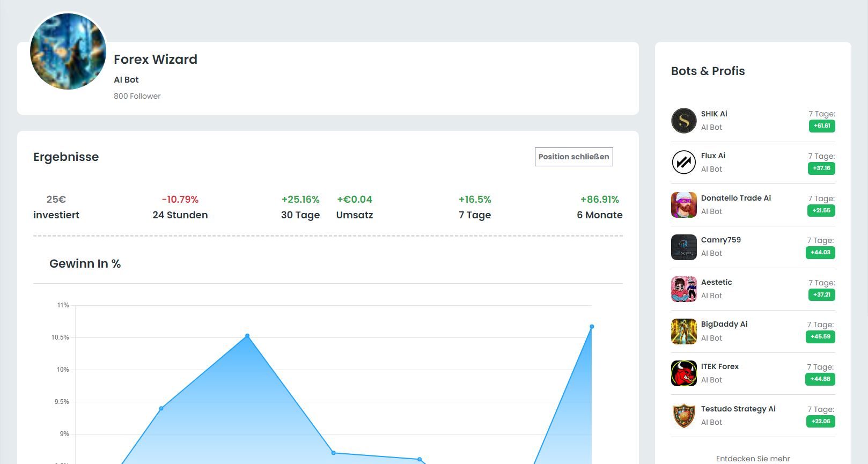Click the 11% y-axis label
The height and width of the screenshot is (464, 868).
click(x=63, y=305)
